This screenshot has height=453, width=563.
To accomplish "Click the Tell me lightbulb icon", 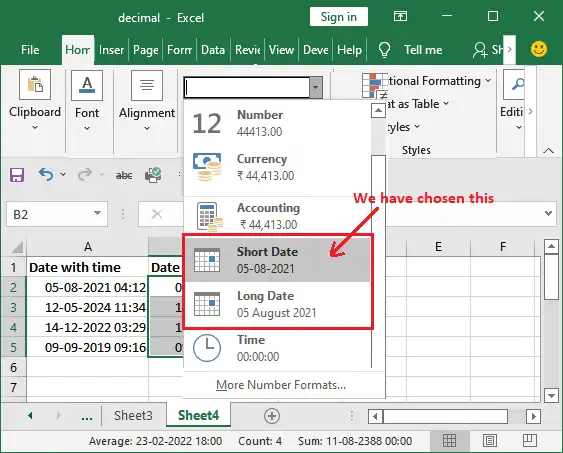I will tap(384, 50).
